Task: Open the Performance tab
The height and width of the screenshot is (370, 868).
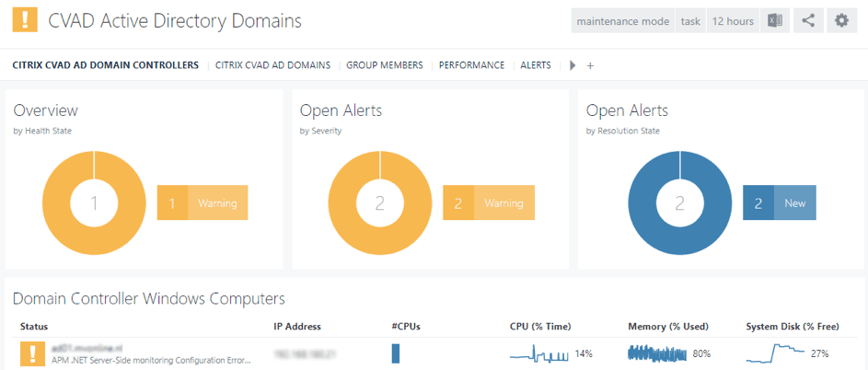Action: tap(471, 65)
